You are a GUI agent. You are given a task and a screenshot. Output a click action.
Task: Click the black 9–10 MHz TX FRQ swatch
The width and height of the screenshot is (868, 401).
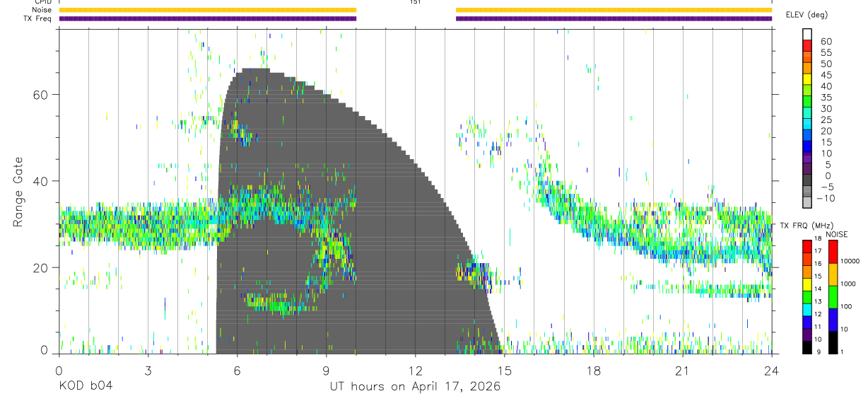(x=808, y=347)
